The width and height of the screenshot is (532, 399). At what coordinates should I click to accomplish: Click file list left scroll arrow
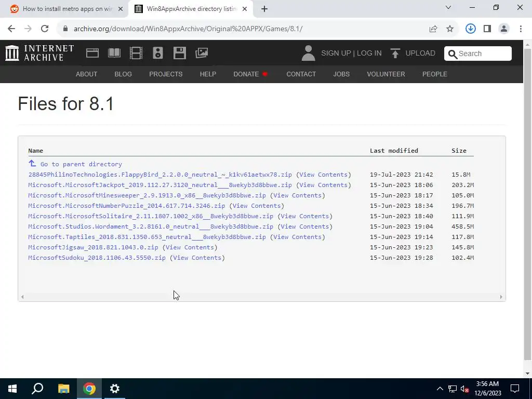pyautogui.click(x=22, y=297)
